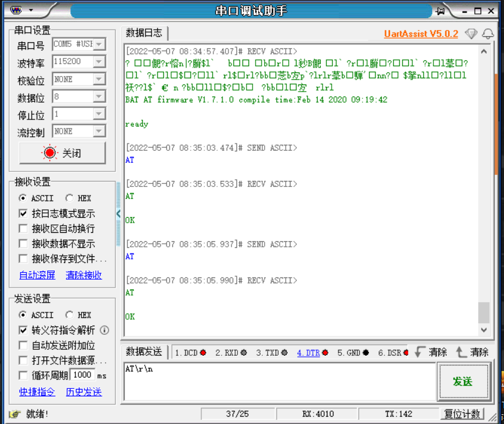Click the 关闭 port button
The image size is (504, 424).
(x=62, y=153)
